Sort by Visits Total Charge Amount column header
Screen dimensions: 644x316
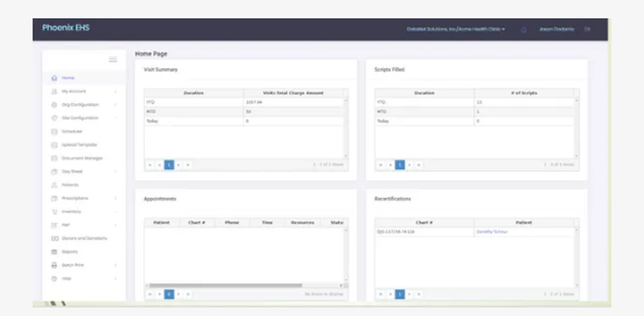click(293, 93)
